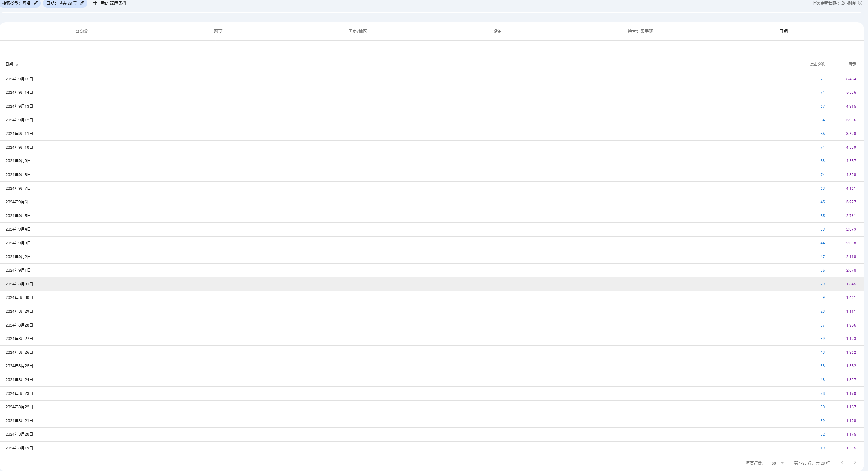Click 日期：过去 28 天 filter chip
Viewport: 868px width, 471px height.
[65, 3]
